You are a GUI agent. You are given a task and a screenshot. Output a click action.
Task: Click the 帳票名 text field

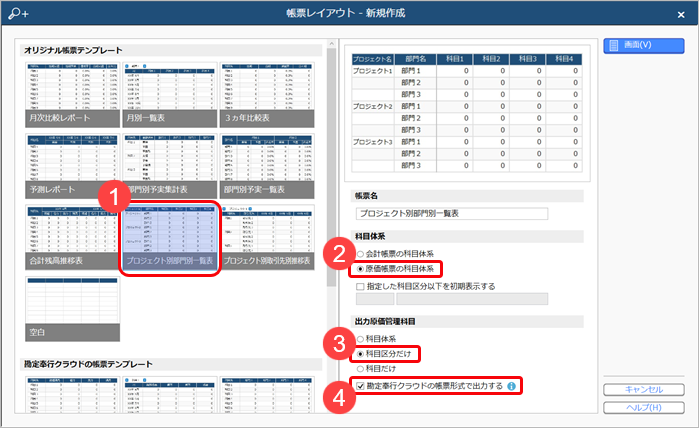pyautogui.click(x=452, y=214)
